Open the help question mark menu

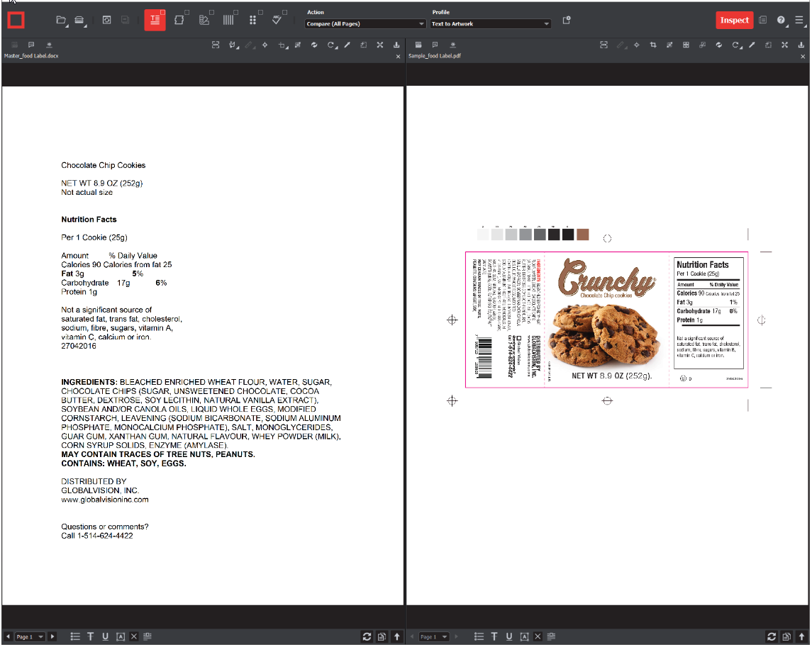[x=781, y=21]
